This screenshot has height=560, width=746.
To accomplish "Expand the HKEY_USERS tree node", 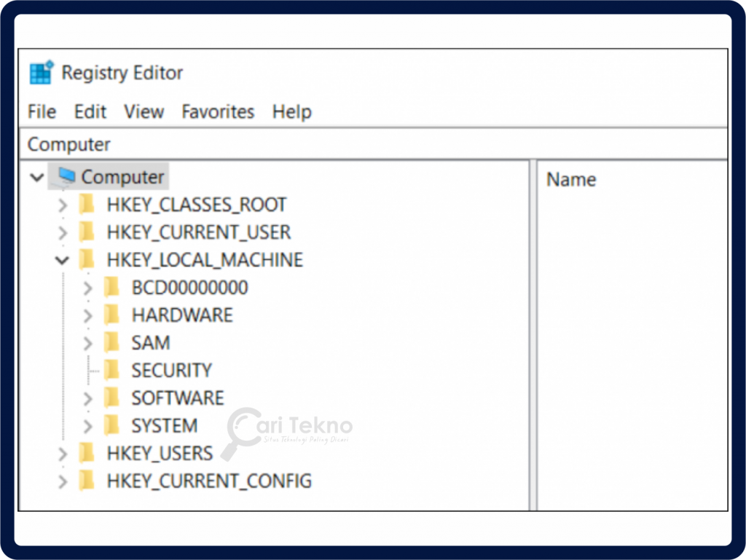I will pos(63,453).
